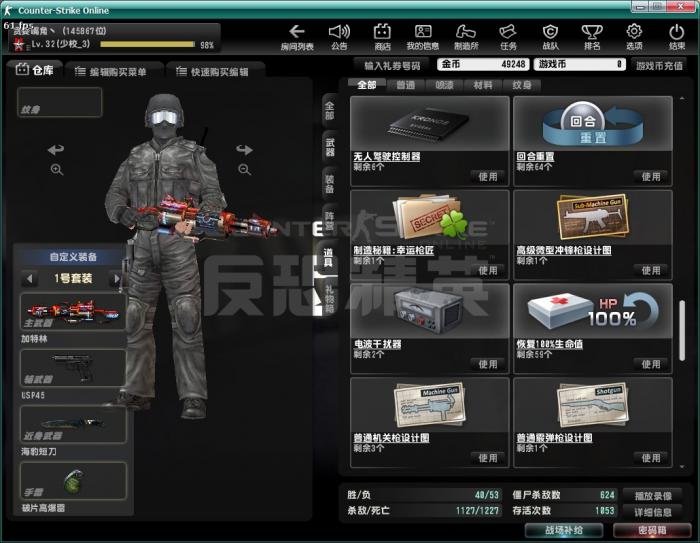Open detailed info (详细信息) button
This screenshot has width=700, height=543.
tap(653, 512)
